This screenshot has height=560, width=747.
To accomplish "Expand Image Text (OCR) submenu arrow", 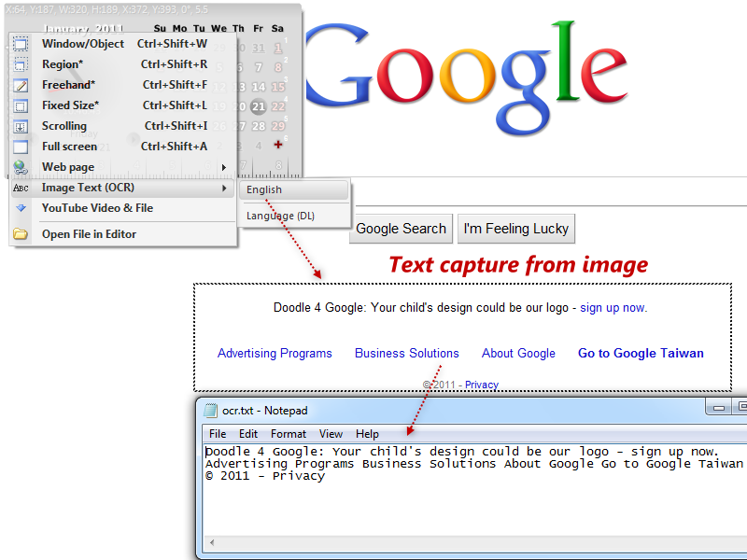I will pyautogui.click(x=224, y=189).
